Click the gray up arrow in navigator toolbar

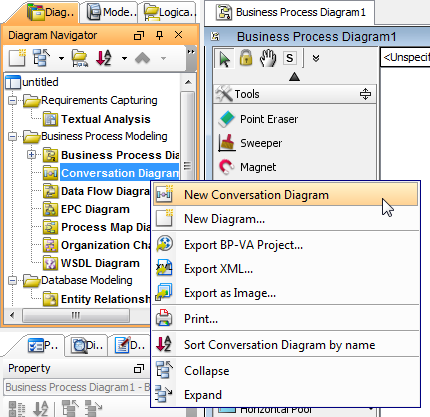point(143,58)
